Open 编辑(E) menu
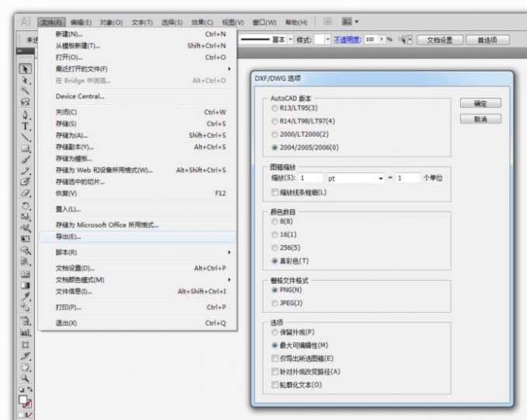This screenshot has width=527, height=420. (x=81, y=23)
